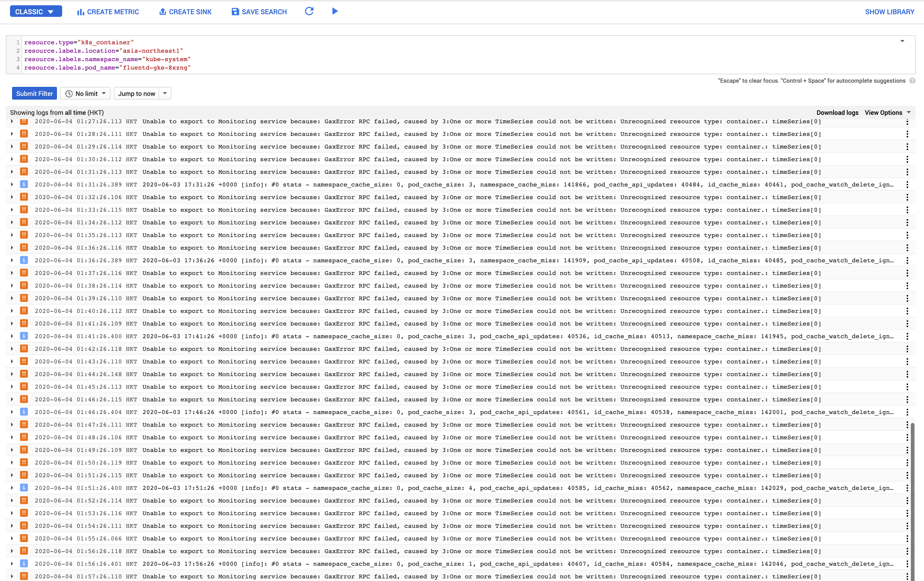Open dropdown arrow next to Jump to now
This screenshot has height=581, width=924.
[165, 93]
